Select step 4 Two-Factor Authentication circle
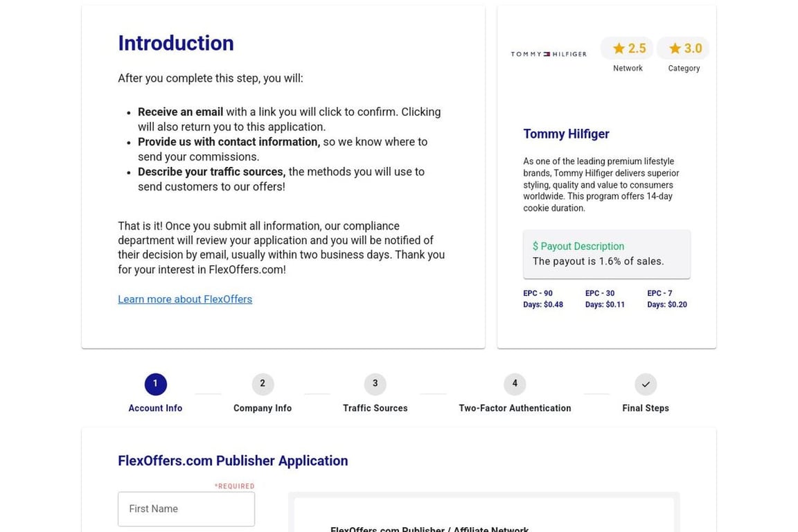This screenshot has width=798, height=532. [x=515, y=384]
